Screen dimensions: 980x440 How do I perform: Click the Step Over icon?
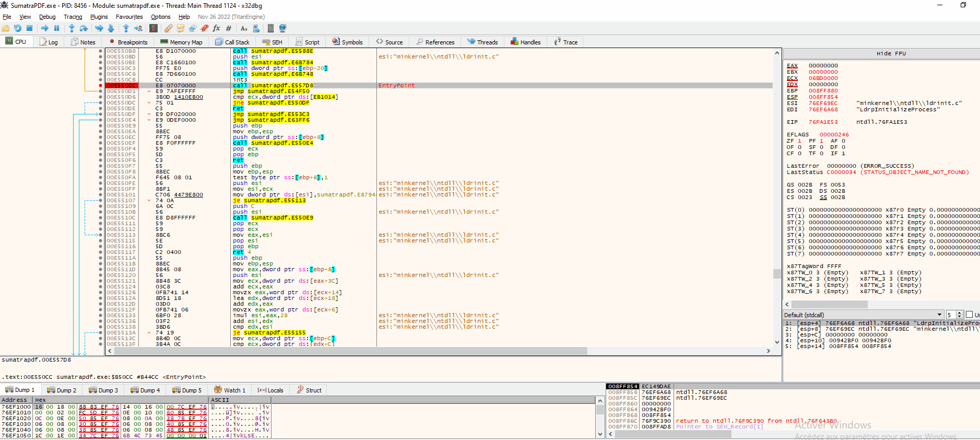tap(84, 28)
